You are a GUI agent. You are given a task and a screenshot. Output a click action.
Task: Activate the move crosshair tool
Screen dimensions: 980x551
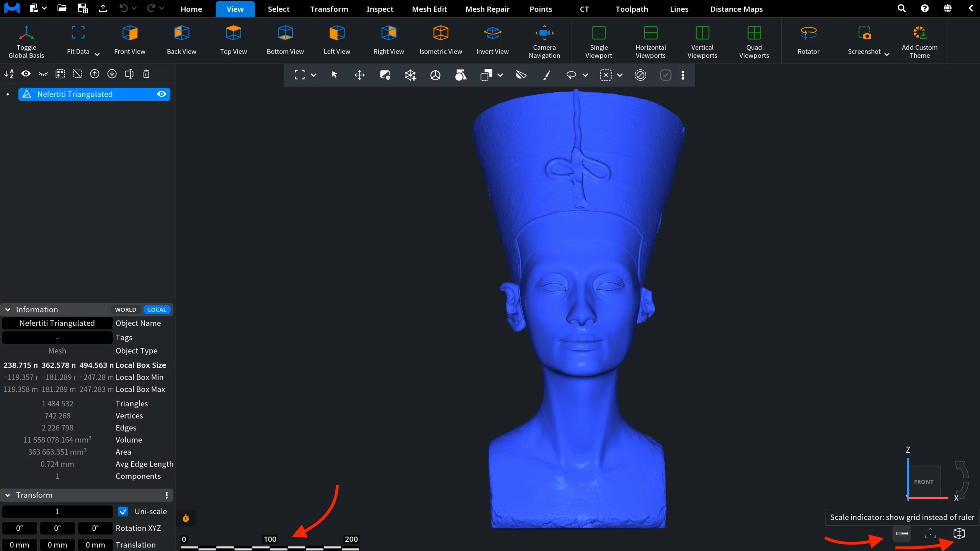point(359,75)
